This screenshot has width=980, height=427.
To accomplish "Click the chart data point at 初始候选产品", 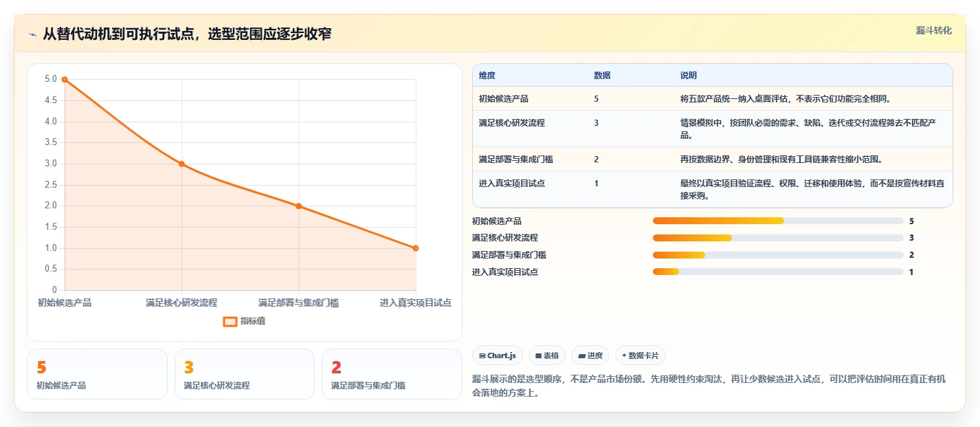I will tap(65, 80).
